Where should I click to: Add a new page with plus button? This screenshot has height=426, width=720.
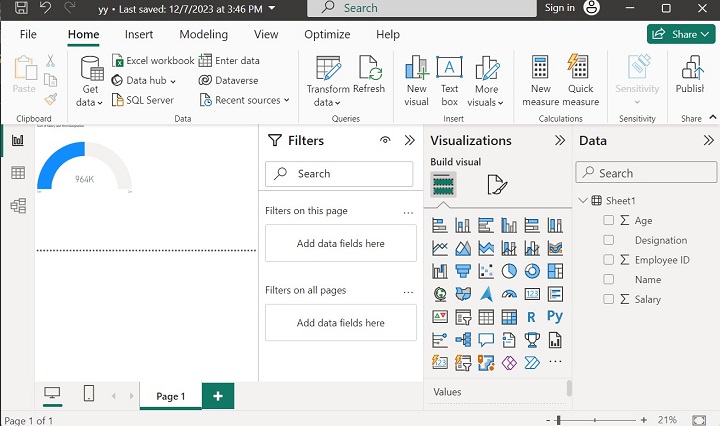click(217, 396)
